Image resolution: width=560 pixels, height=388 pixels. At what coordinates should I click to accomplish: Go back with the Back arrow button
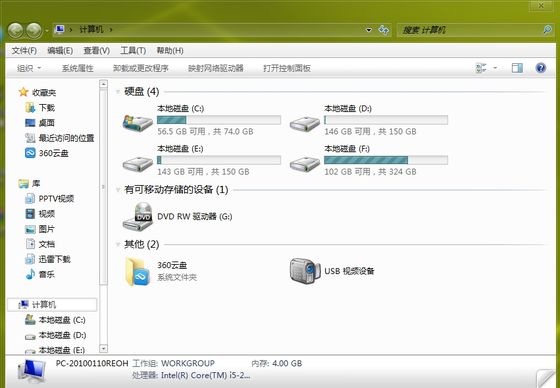pos(15,31)
